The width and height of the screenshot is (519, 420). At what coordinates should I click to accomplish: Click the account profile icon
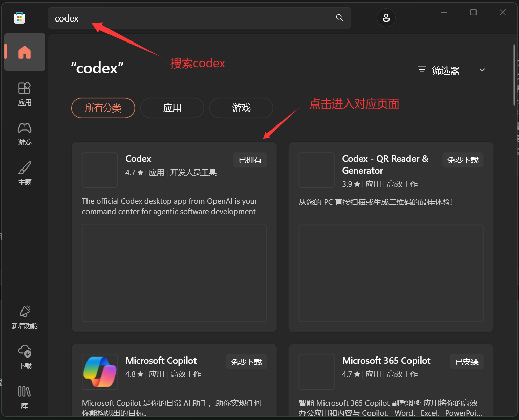(386, 18)
